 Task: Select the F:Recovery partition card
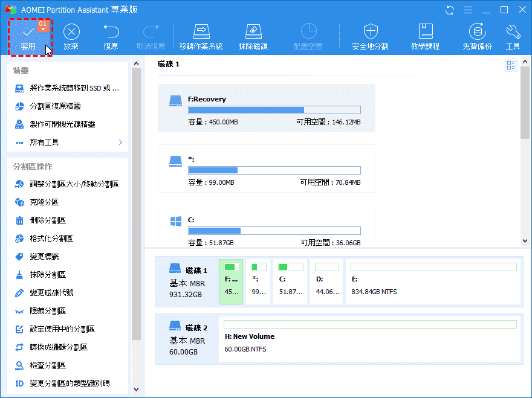pyautogui.click(x=267, y=108)
